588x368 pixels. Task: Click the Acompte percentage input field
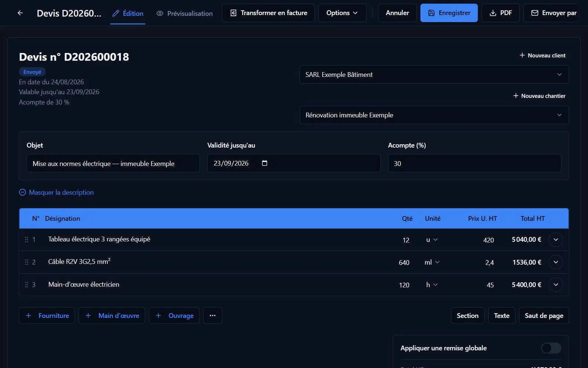[474, 163]
